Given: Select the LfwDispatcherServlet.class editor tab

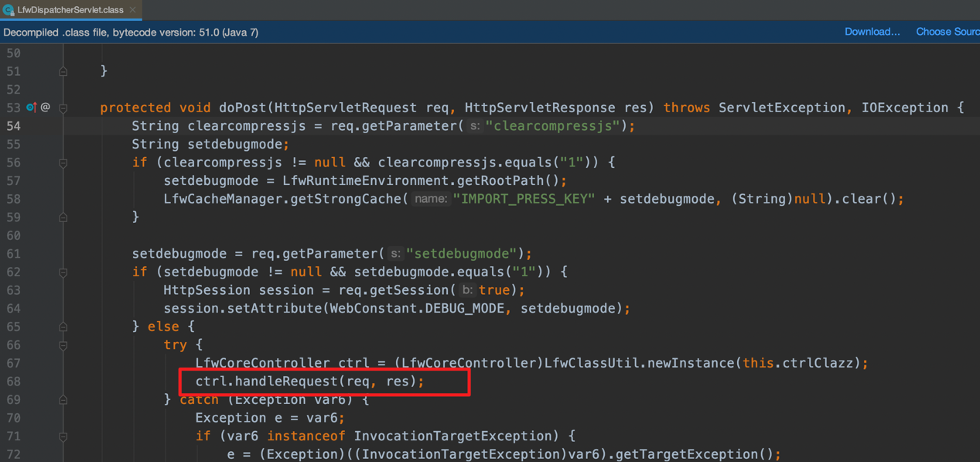Looking at the screenshot, I should point(70,10).
